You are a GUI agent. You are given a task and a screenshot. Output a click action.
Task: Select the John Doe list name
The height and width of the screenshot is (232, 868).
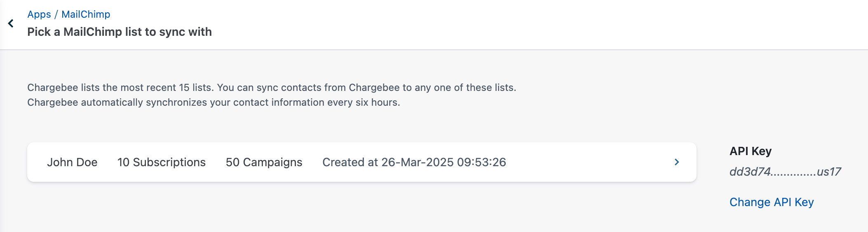[x=72, y=162]
